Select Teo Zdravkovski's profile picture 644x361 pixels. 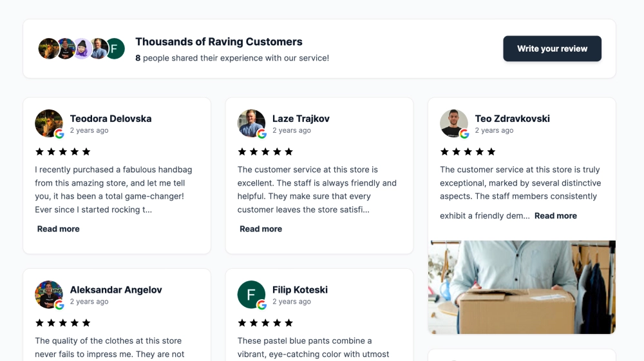tap(454, 123)
